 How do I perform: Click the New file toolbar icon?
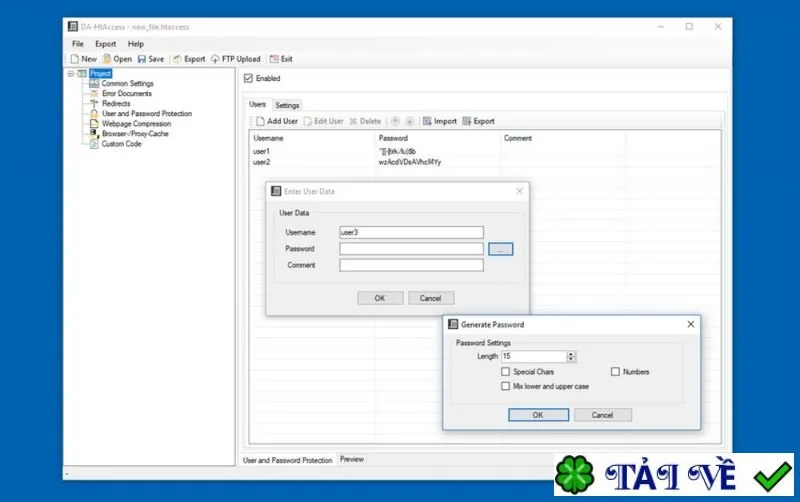point(75,59)
